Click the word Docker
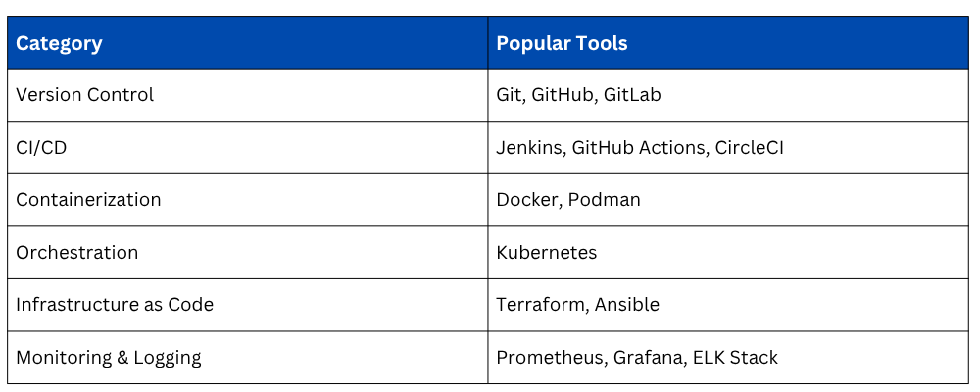980x392 pixels. tap(525, 200)
